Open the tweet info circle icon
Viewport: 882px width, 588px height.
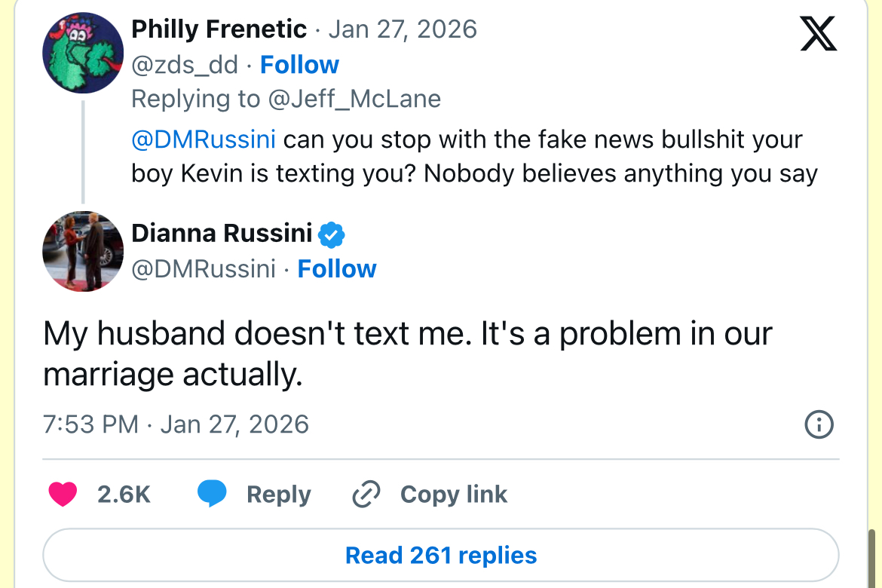coord(819,424)
